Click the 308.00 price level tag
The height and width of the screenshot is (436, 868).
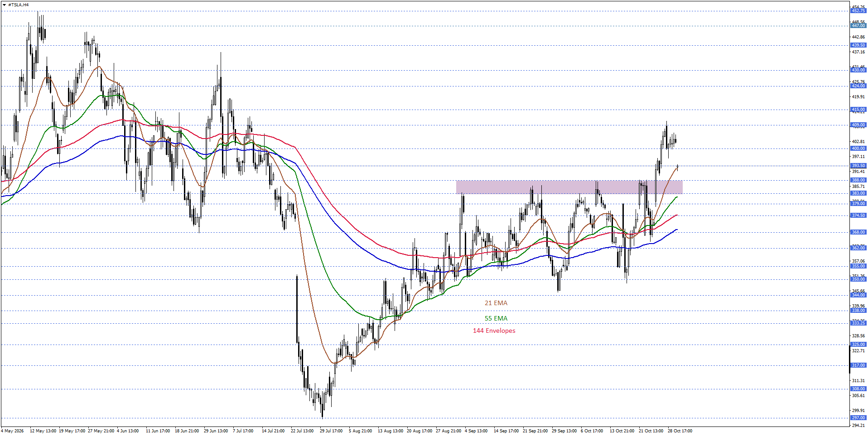858,389
